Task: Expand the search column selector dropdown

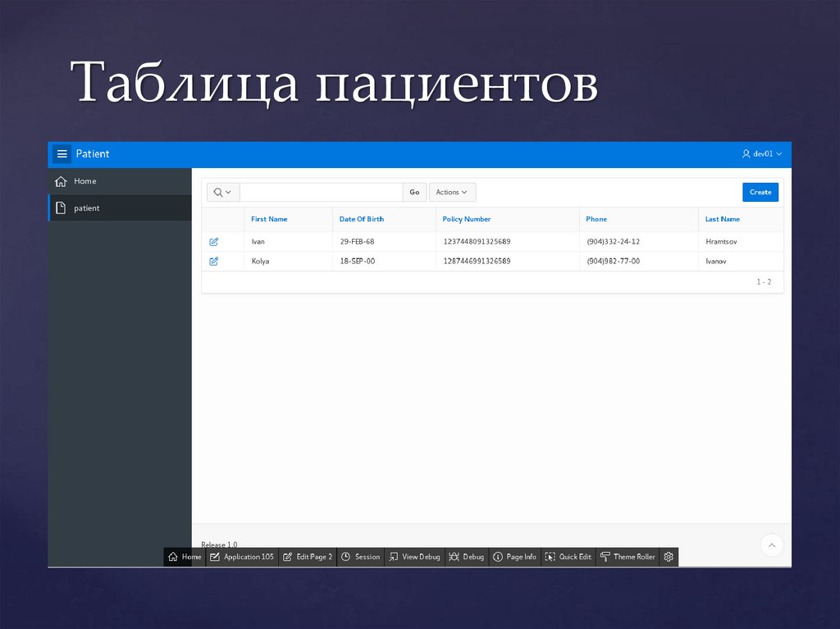Action: point(221,191)
